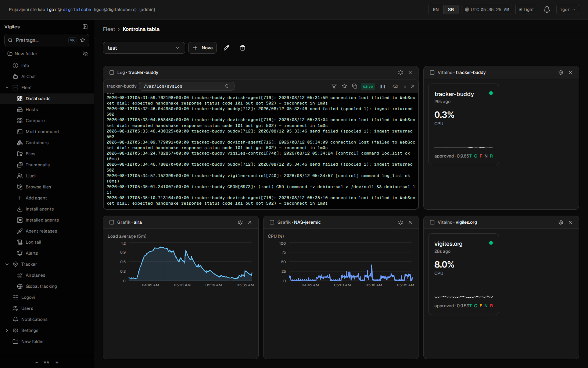Switch language to EN
Viewport: 588px width, 368px height.
[x=436, y=10]
